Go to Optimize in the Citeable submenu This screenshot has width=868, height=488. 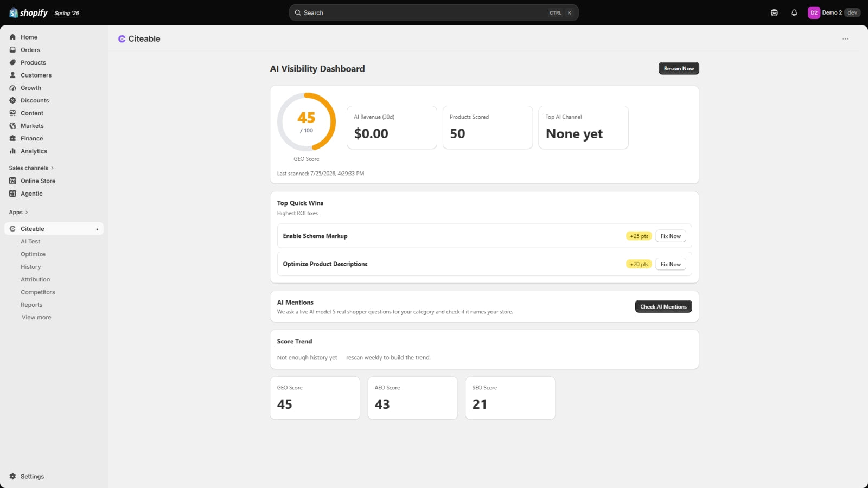33,254
